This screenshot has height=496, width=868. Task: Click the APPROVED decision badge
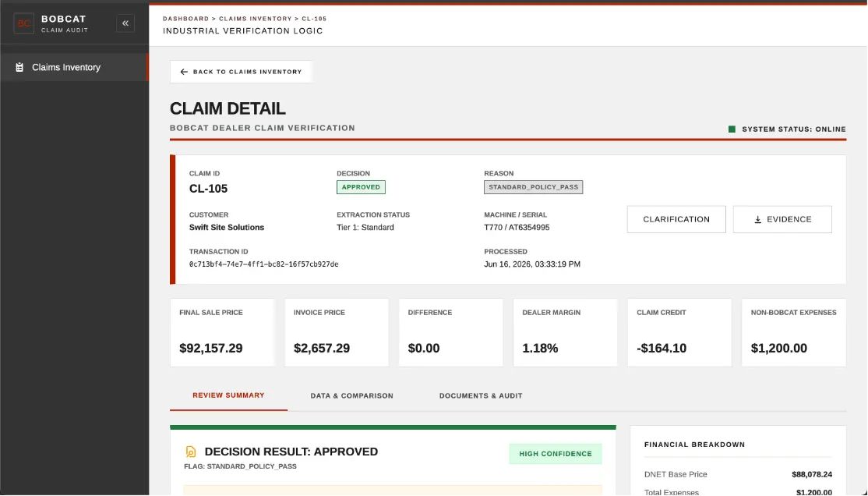coord(361,187)
